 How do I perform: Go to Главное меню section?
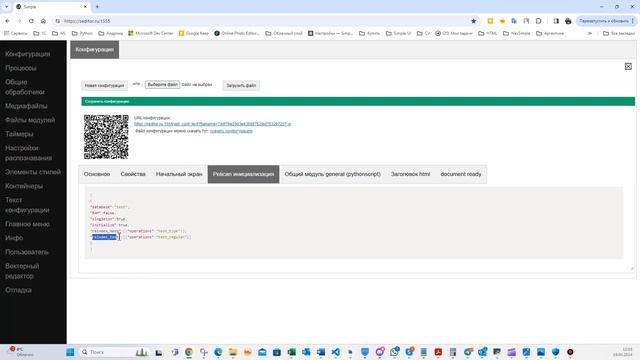[x=27, y=224]
